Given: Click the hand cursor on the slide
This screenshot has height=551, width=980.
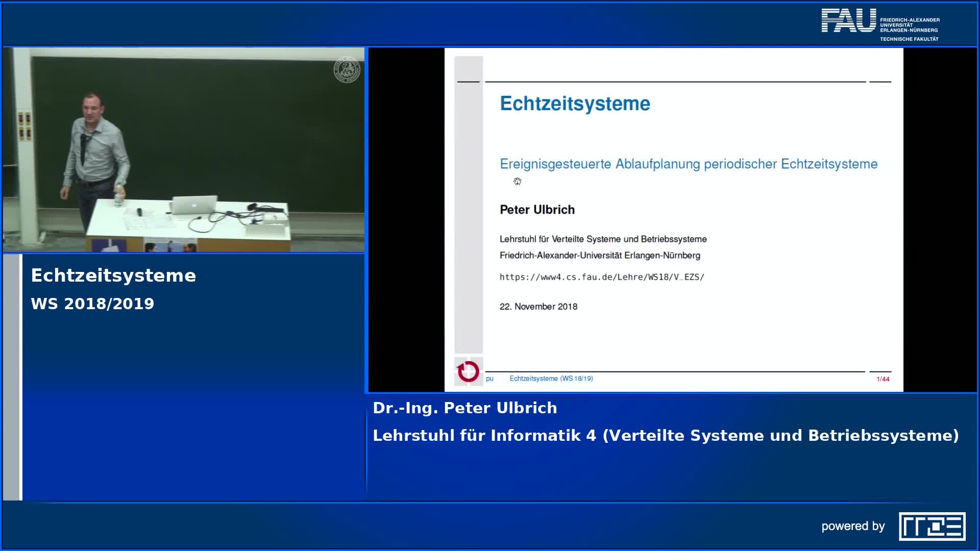Looking at the screenshot, I should point(517,182).
